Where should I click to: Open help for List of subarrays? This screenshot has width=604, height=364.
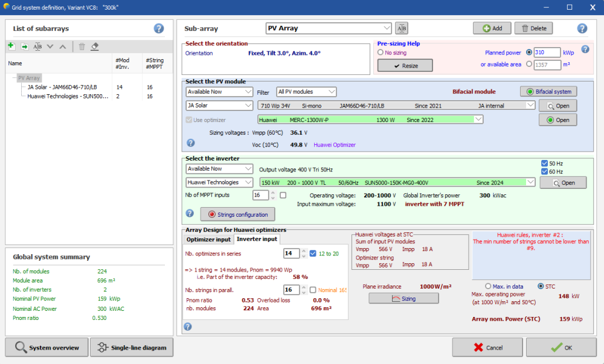(159, 28)
